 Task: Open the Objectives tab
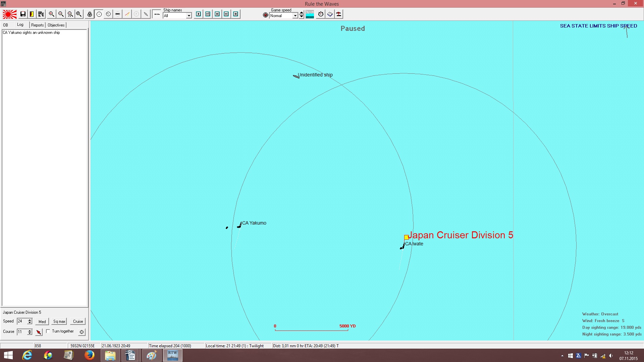[56, 25]
